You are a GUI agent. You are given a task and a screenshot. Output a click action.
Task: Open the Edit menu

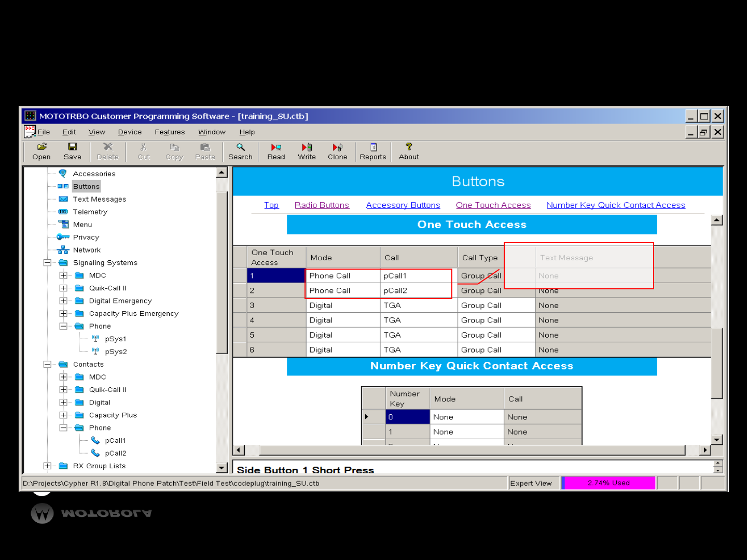(x=69, y=132)
